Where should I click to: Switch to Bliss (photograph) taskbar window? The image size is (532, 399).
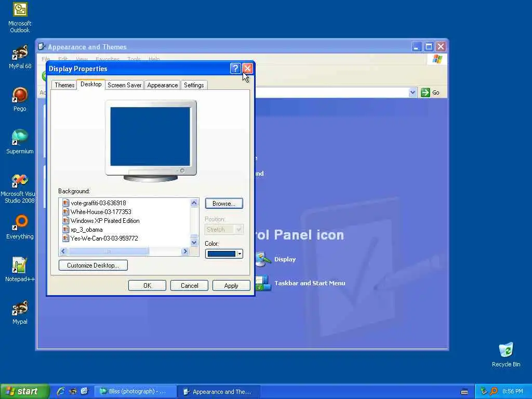(x=135, y=392)
